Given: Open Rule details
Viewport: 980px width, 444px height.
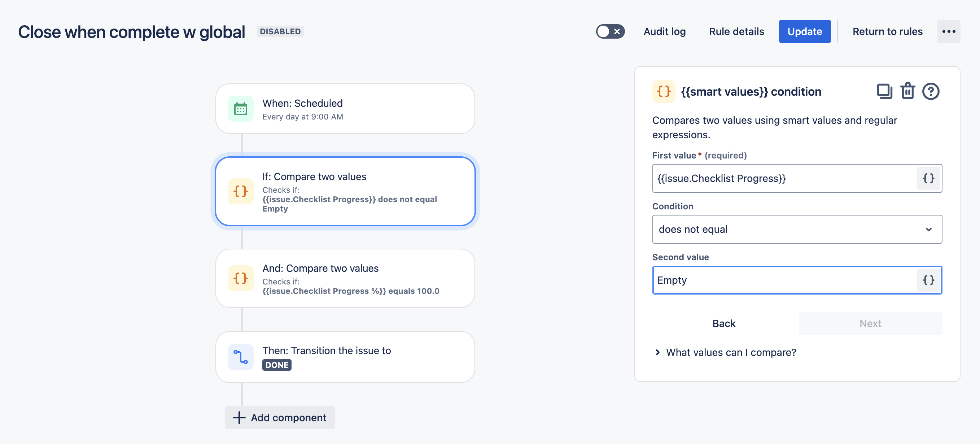Looking at the screenshot, I should pyautogui.click(x=736, y=31).
